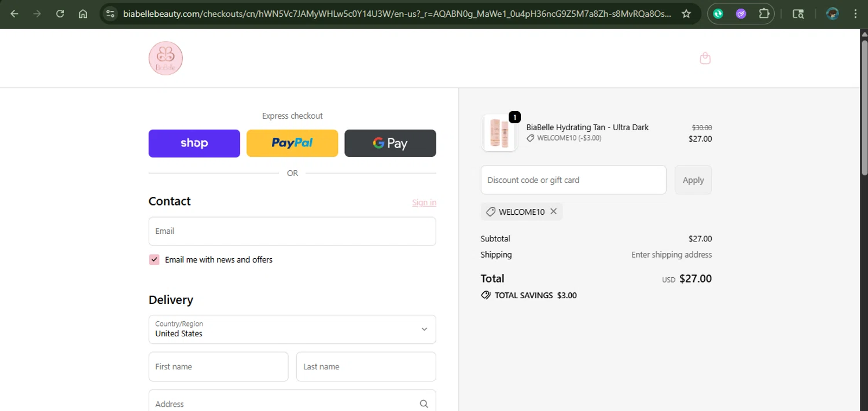This screenshot has width=868, height=411.
Task: Reload the checkout page
Action: [x=60, y=14]
